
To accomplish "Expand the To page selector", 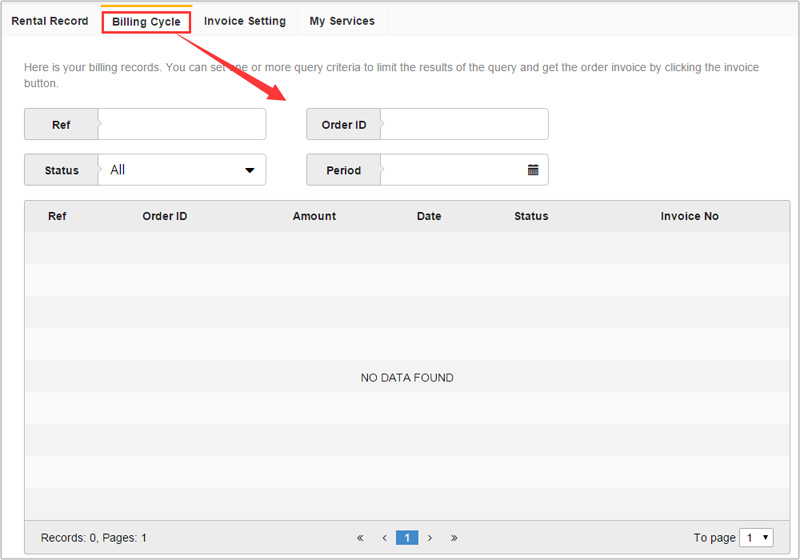I will click(x=756, y=538).
